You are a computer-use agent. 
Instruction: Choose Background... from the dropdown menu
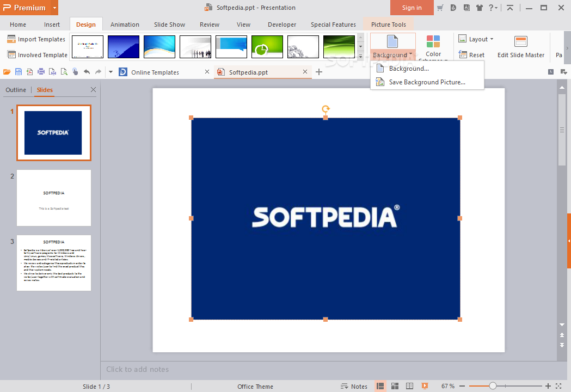427,69
